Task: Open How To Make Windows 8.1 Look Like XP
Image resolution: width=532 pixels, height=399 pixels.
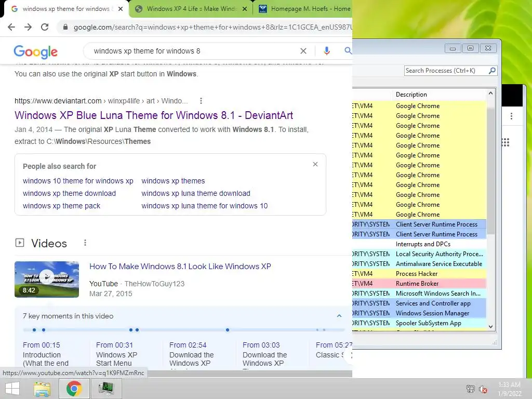Action: pyautogui.click(x=180, y=267)
